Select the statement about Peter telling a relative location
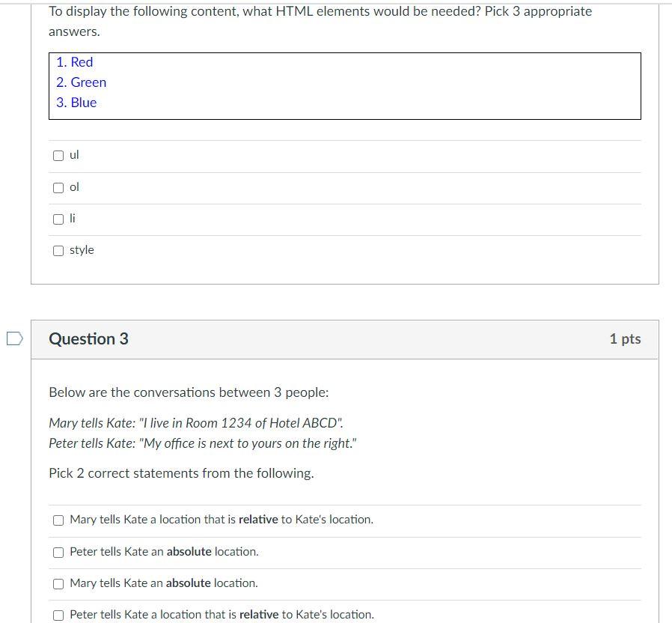The width and height of the screenshot is (672, 623). tap(58, 615)
